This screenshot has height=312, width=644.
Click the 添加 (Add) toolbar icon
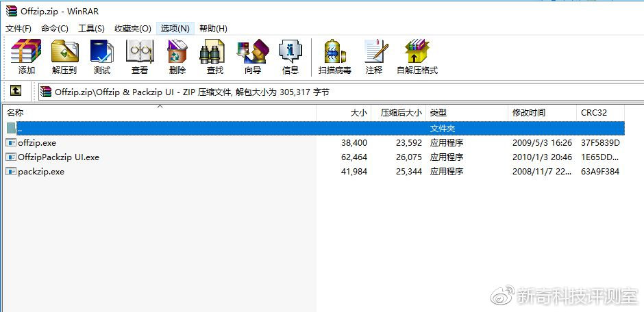click(26, 51)
